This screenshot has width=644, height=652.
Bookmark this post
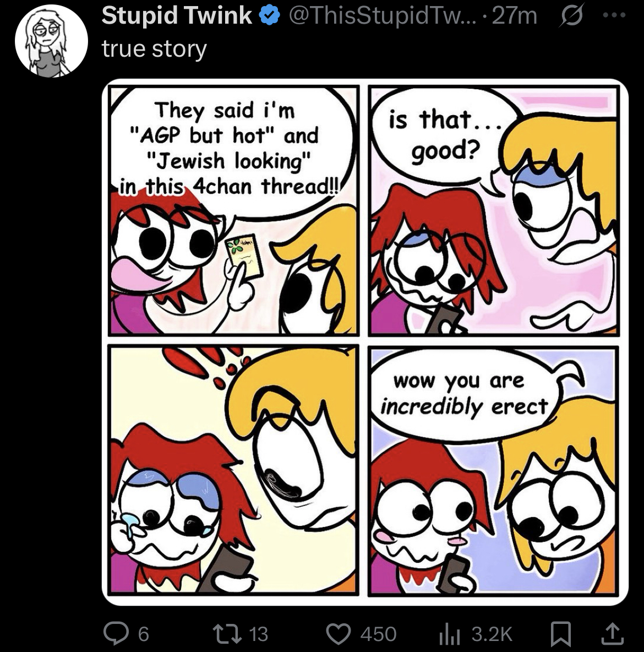[561, 634]
